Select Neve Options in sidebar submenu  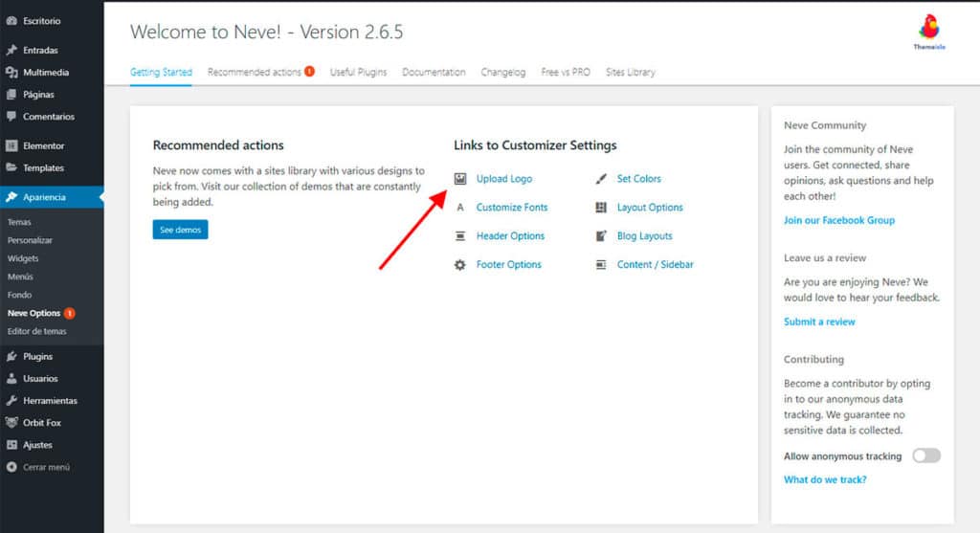[x=33, y=313]
